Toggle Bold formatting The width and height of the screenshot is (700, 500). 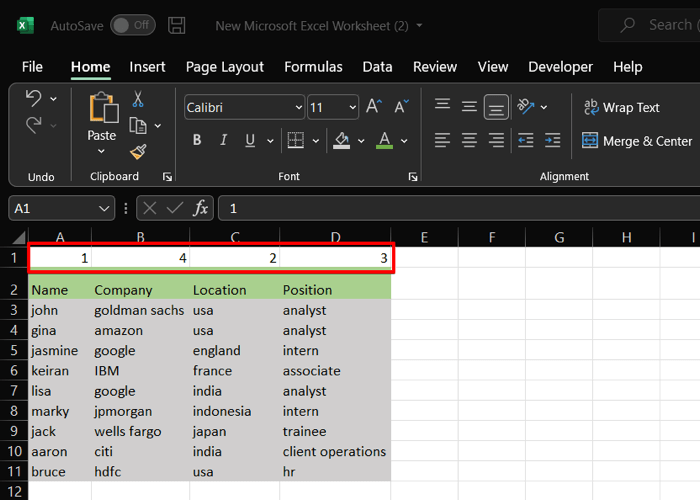point(197,140)
